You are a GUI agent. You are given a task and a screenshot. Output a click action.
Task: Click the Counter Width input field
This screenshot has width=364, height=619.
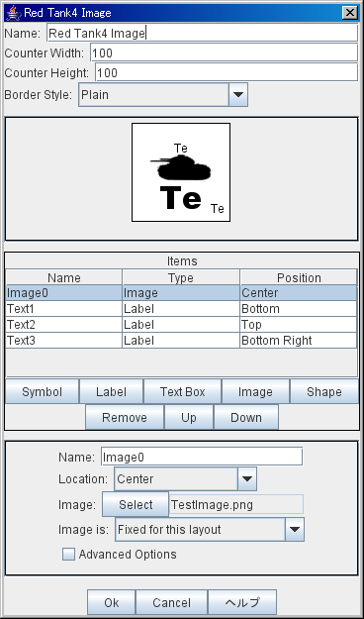(224, 52)
